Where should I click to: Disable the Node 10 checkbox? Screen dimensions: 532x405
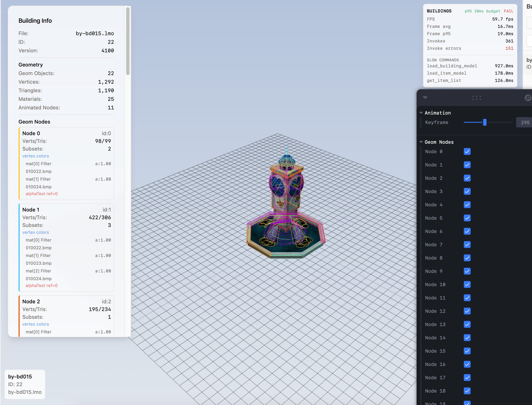point(467,284)
